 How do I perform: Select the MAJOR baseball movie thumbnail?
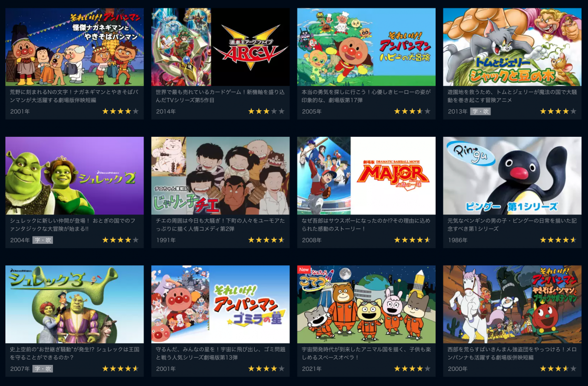366,176
